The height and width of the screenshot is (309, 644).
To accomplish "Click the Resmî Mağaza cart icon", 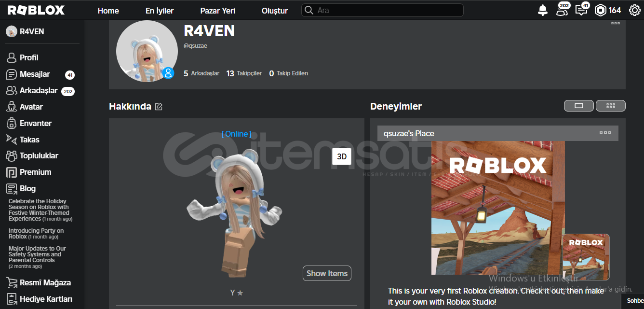I will (x=12, y=282).
